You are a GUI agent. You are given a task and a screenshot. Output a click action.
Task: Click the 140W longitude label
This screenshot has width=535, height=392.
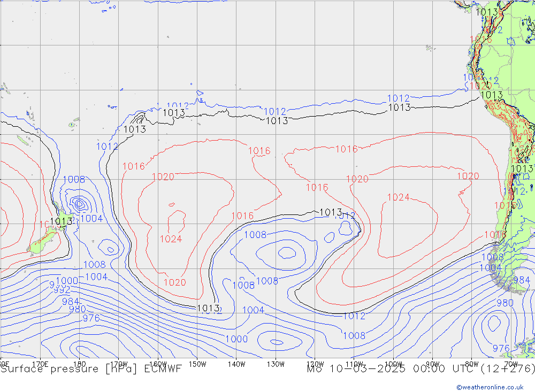point(236,364)
